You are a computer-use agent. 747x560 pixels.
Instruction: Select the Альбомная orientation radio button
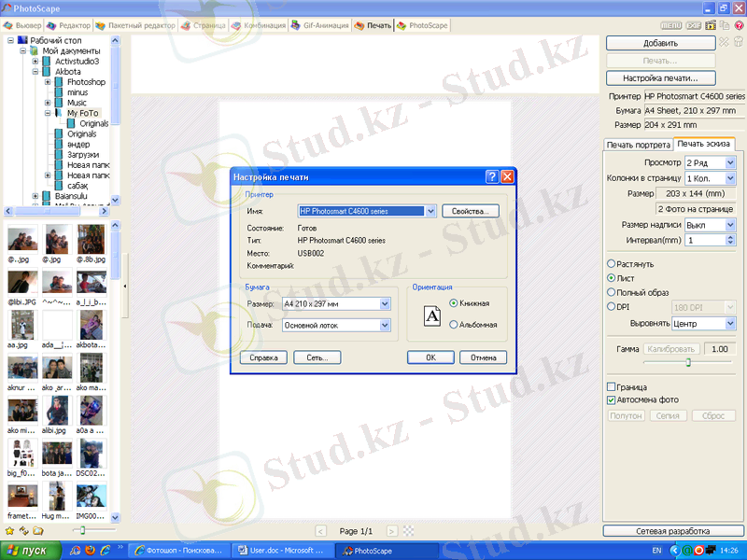point(454,325)
